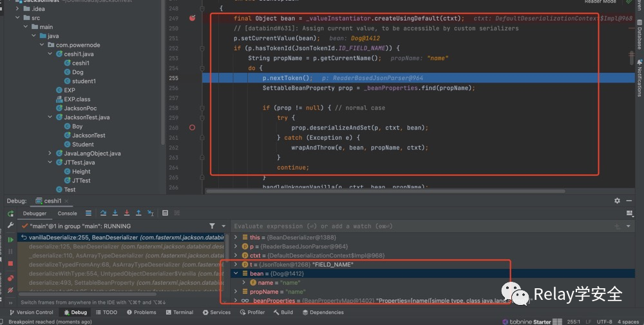
Task: Collapse the JTTest.java node
Action: coord(50,162)
